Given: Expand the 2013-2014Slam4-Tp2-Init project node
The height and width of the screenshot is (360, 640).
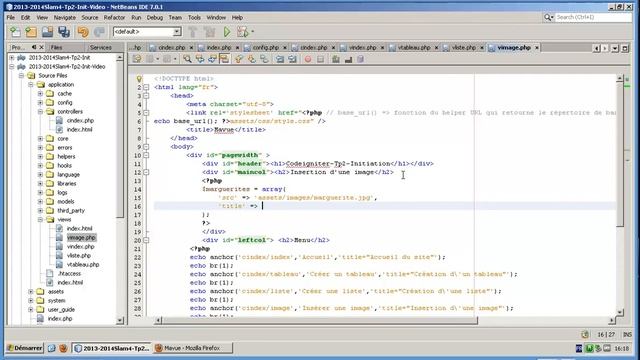Looking at the screenshot, I should pos(12,58).
